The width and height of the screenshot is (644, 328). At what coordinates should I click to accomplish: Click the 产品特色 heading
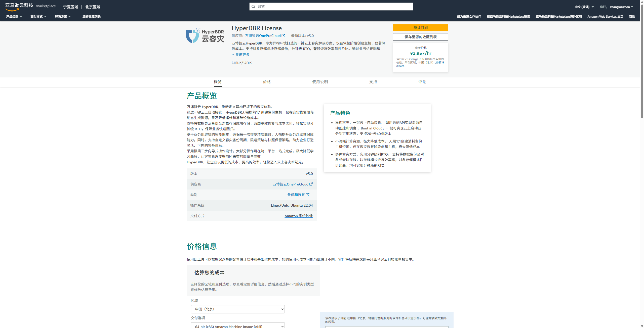pos(340,113)
